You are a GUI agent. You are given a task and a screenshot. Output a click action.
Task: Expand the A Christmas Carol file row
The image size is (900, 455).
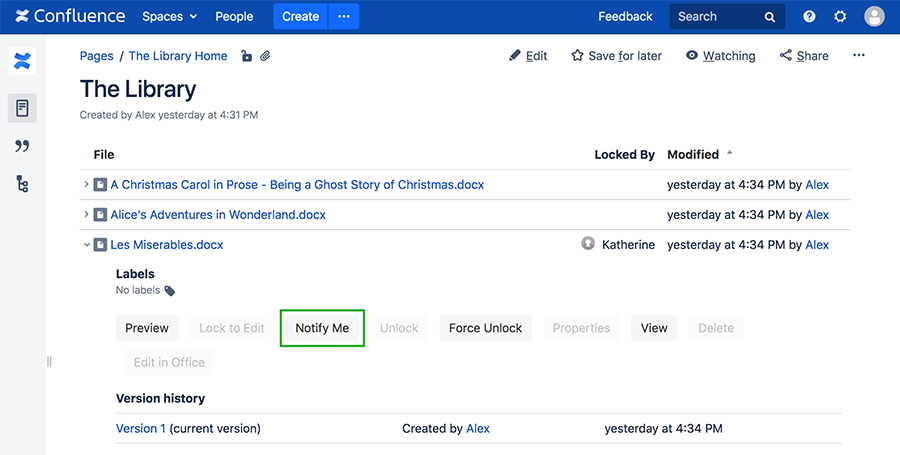pyautogui.click(x=86, y=184)
